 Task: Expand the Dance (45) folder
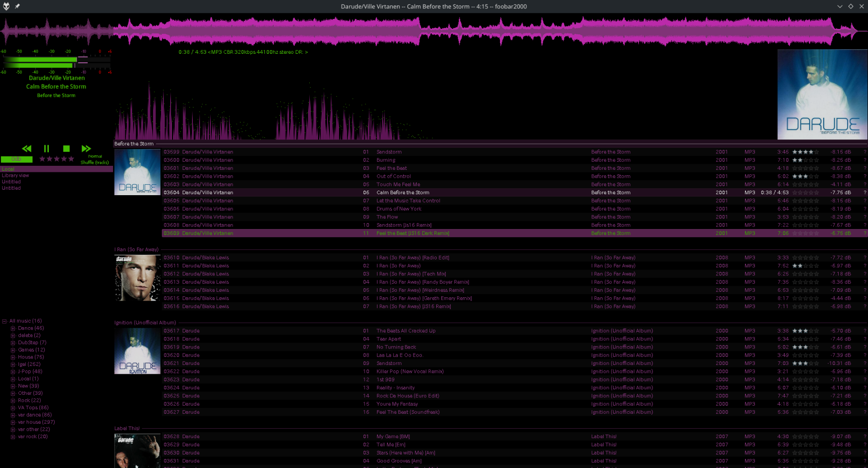point(13,329)
